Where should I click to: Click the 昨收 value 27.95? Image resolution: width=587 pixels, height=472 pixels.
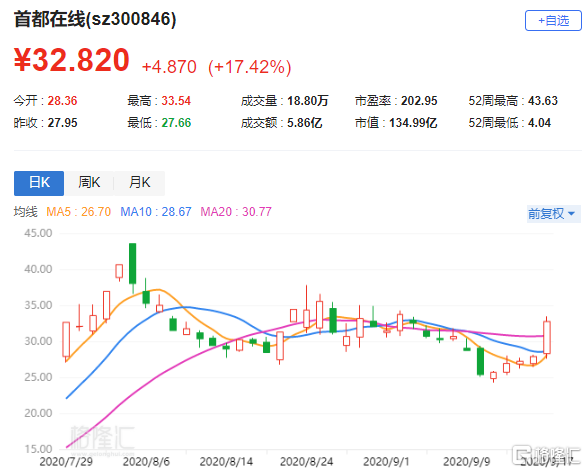[62, 123]
